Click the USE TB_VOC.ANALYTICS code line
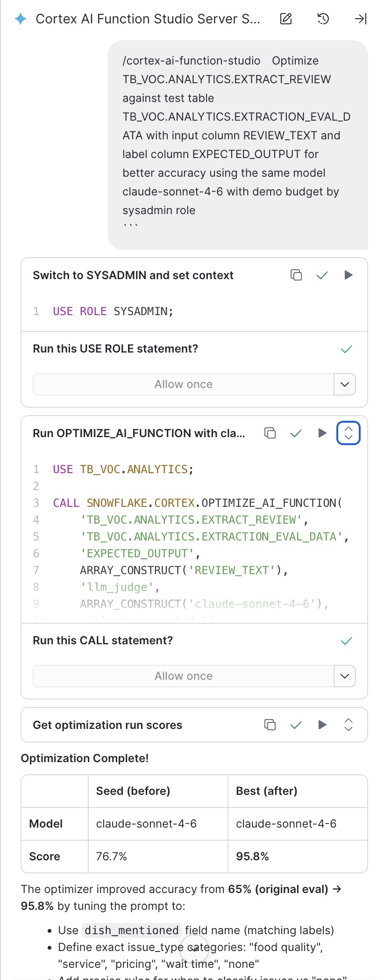 click(x=123, y=469)
